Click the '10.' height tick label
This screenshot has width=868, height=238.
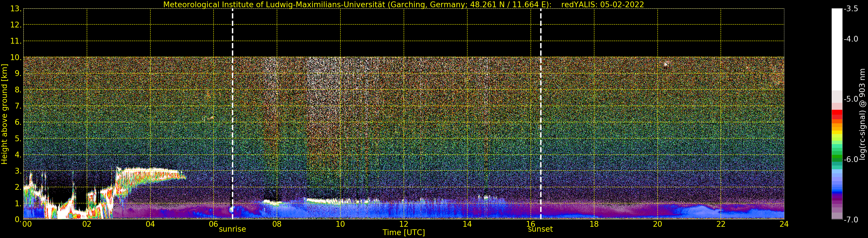[16, 57]
